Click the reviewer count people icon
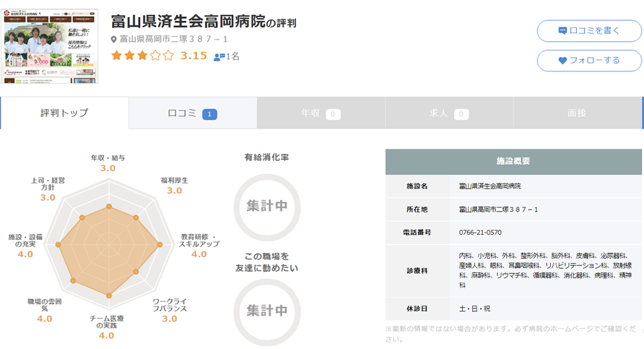 [x=219, y=57]
